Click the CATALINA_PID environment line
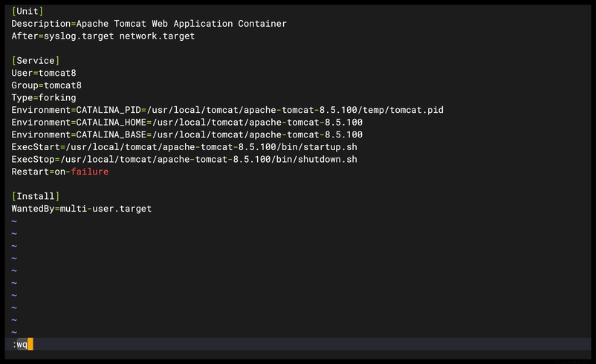The image size is (596, 364). tap(227, 110)
